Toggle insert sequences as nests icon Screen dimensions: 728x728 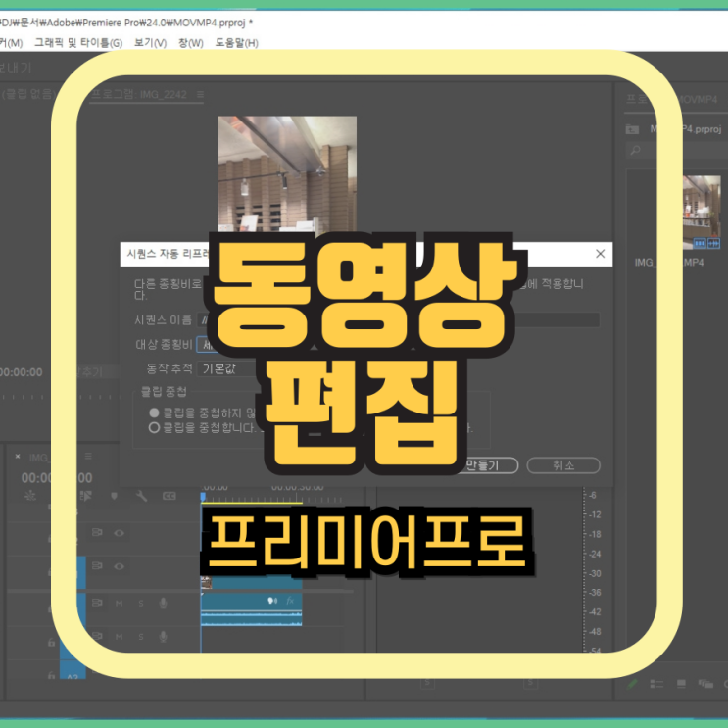coord(30,496)
